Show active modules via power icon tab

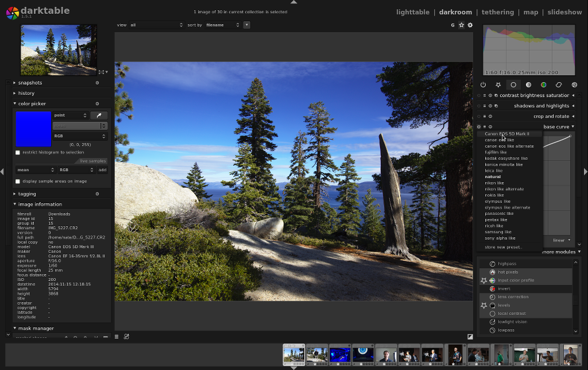pos(483,84)
